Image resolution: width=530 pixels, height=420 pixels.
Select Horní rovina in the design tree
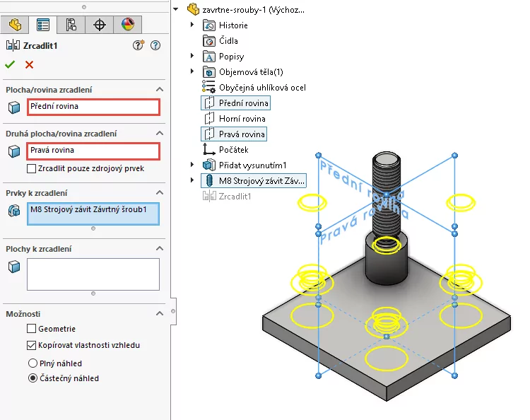click(242, 119)
